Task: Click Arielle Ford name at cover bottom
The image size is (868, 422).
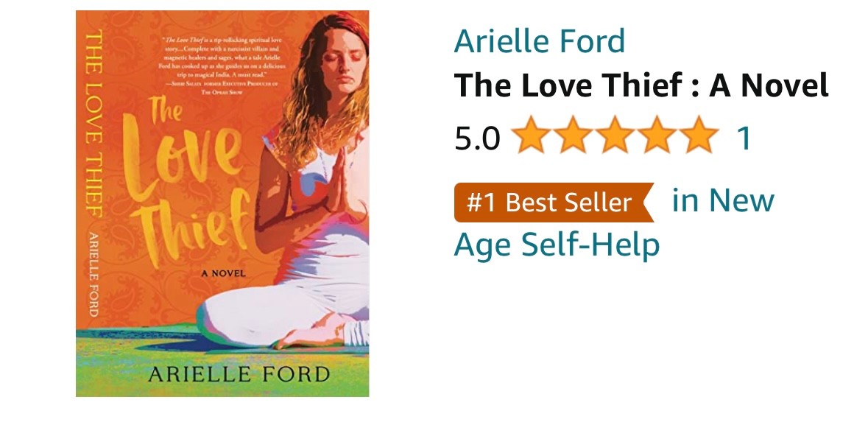Action: pos(239,373)
